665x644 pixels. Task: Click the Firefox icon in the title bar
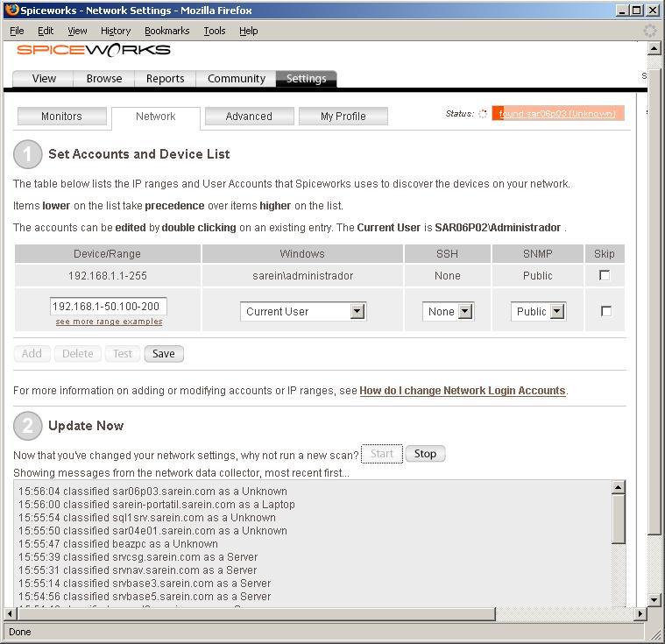12,10
